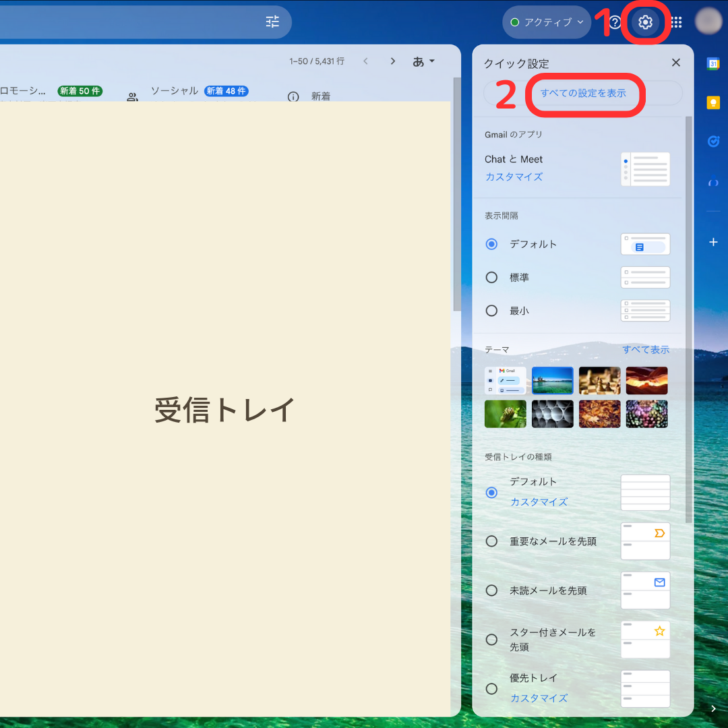Open アクティブ status dropdown
728x728 pixels.
click(547, 22)
